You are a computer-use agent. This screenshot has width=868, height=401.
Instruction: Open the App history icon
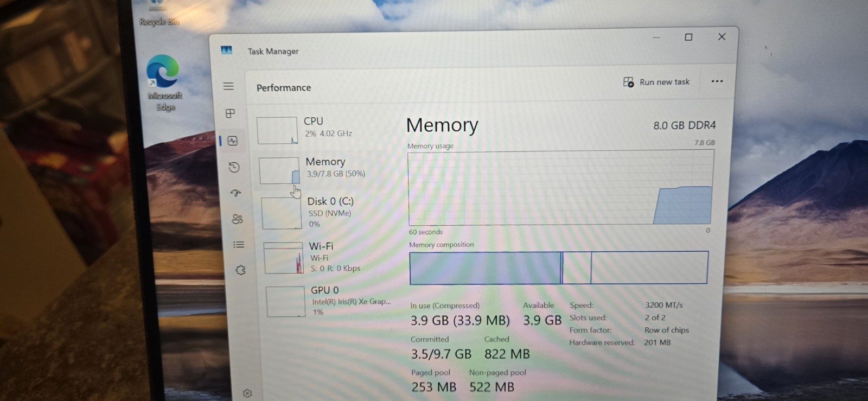(234, 167)
